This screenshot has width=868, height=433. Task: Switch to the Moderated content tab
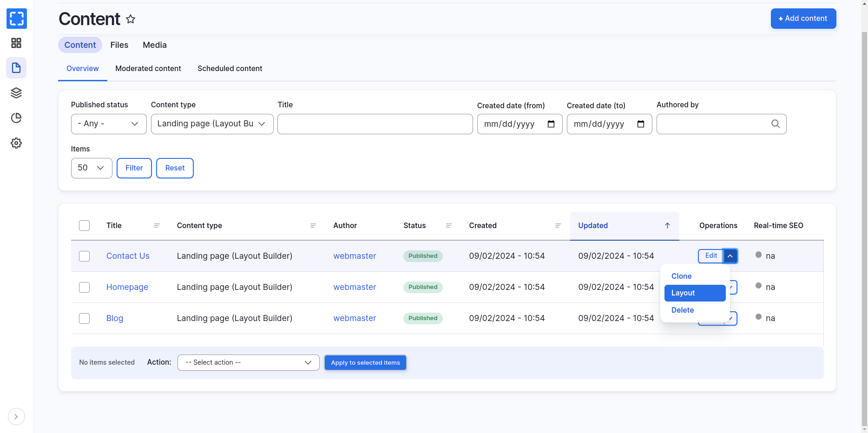coord(148,69)
